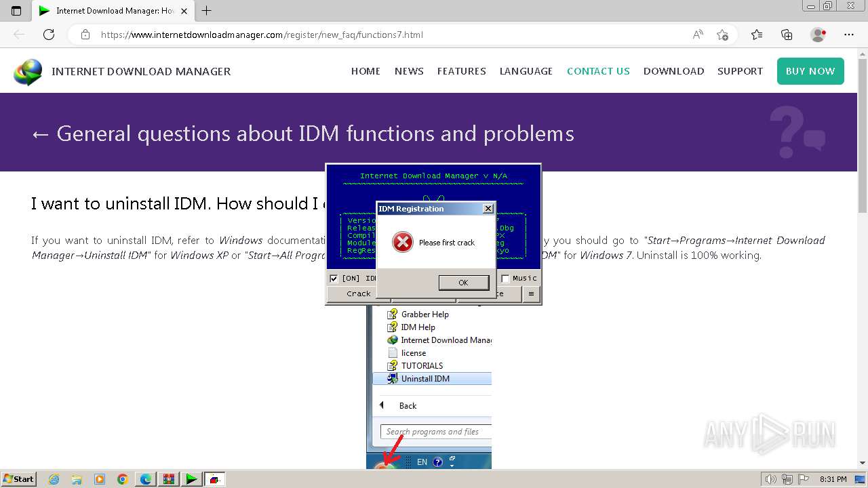868x488 pixels.
Task: Click the Crack button in the tool window
Action: [x=358, y=293]
